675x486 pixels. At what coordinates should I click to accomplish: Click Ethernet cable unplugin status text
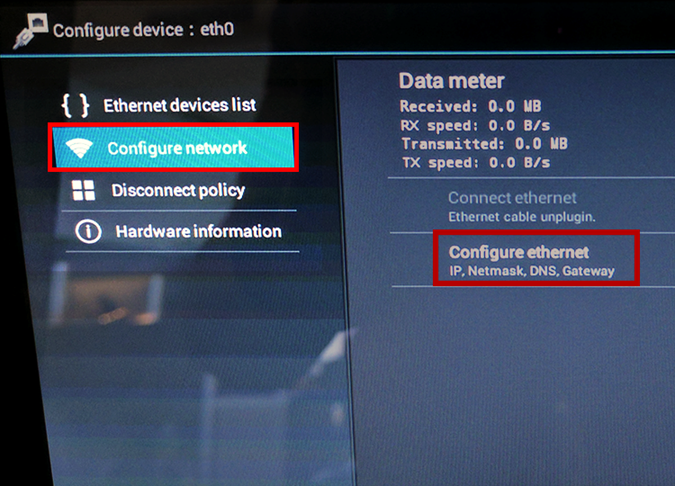coord(522,217)
